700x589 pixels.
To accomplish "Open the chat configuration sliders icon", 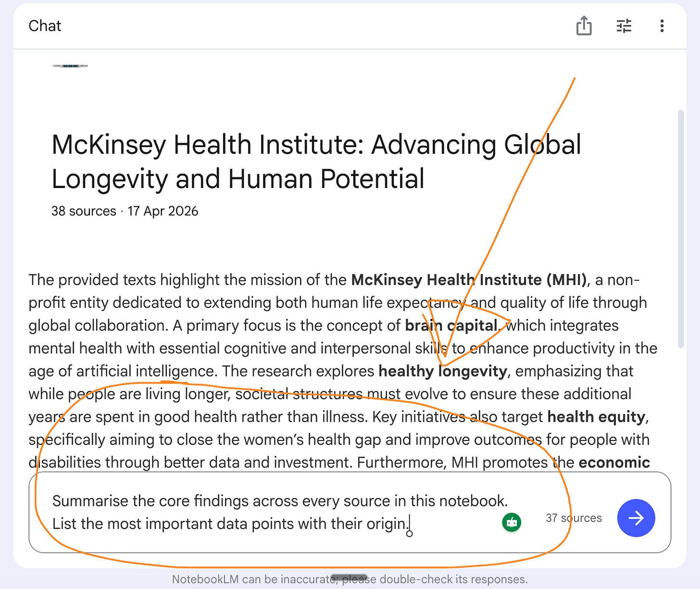I will (x=624, y=26).
